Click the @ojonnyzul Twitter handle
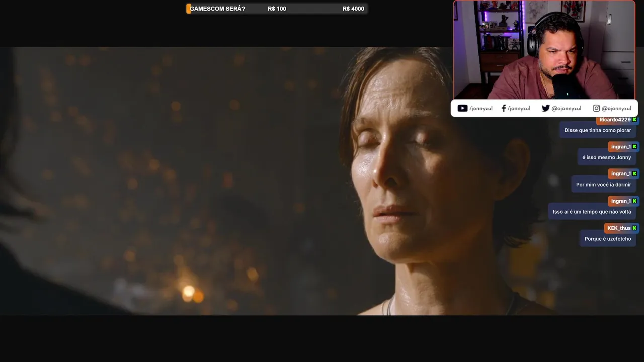This screenshot has height=362, width=644. (566, 109)
